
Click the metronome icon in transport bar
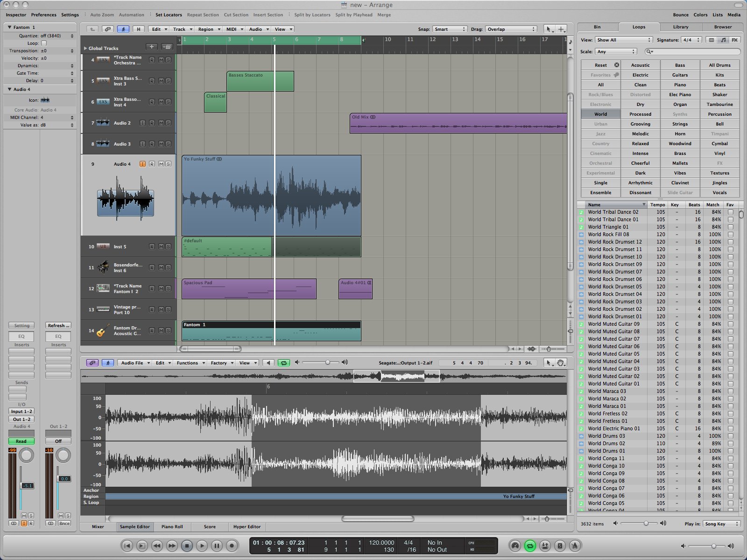(x=575, y=546)
